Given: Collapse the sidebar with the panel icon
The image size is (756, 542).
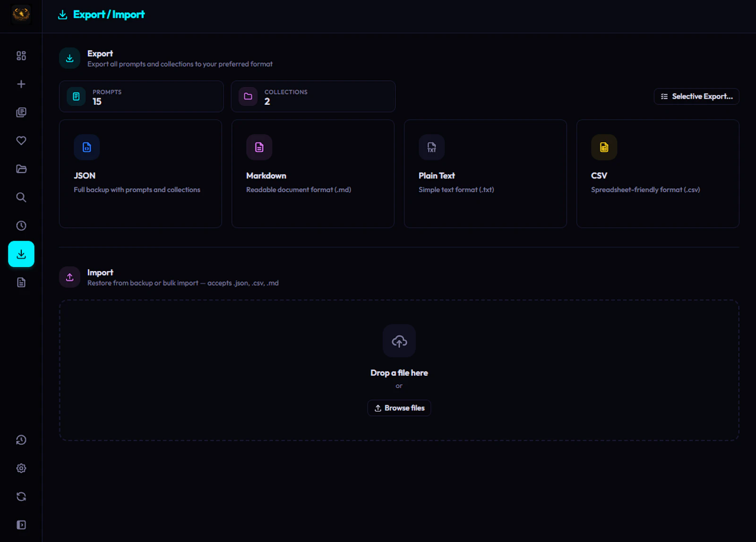Looking at the screenshot, I should click(x=21, y=525).
